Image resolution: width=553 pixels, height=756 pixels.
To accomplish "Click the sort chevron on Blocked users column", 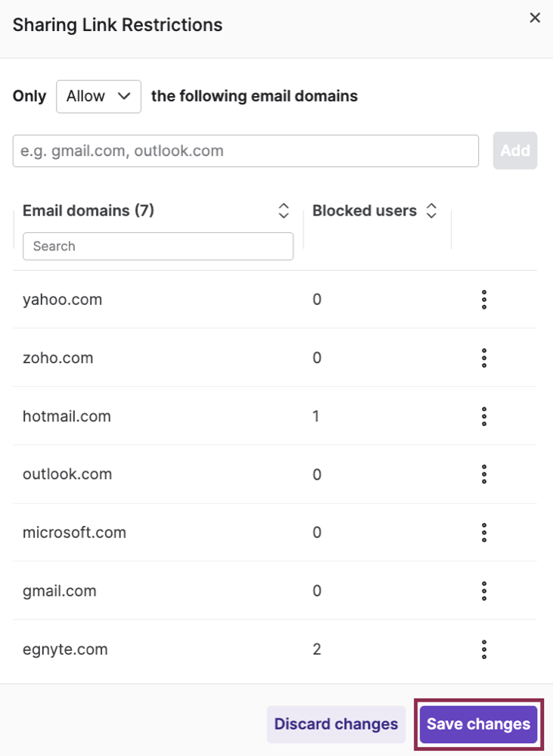I will coord(430,210).
